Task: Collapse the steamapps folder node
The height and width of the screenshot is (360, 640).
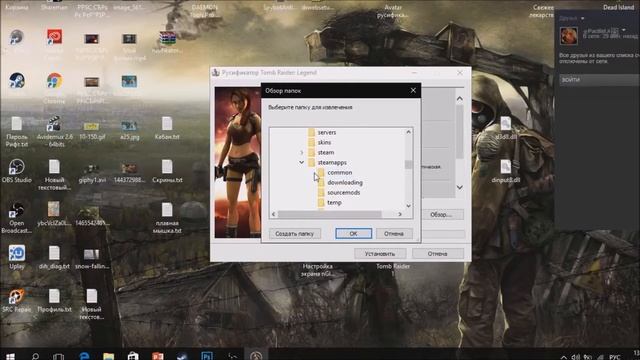Action: point(302,162)
